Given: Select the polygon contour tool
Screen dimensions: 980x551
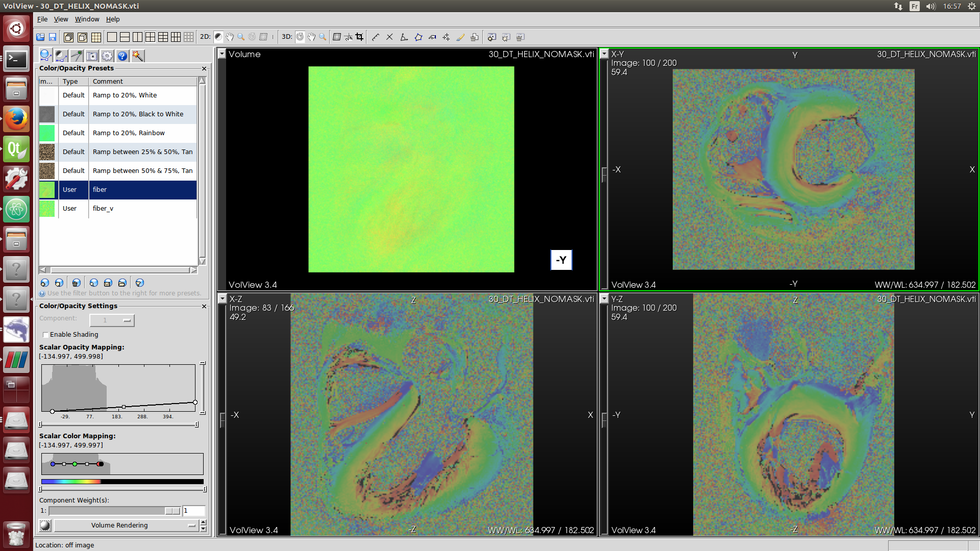Looking at the screenshot, I should click(419, 37).
